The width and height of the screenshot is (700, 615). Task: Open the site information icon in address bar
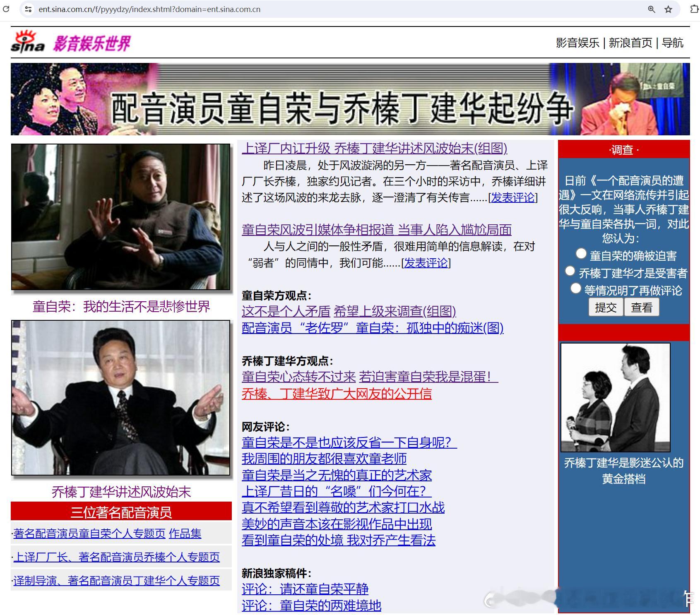28,9
